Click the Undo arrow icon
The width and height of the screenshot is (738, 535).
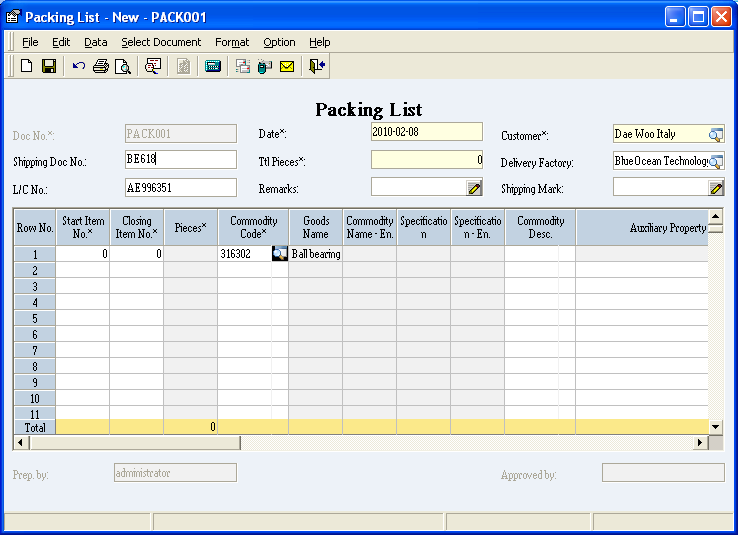[79, 67]
